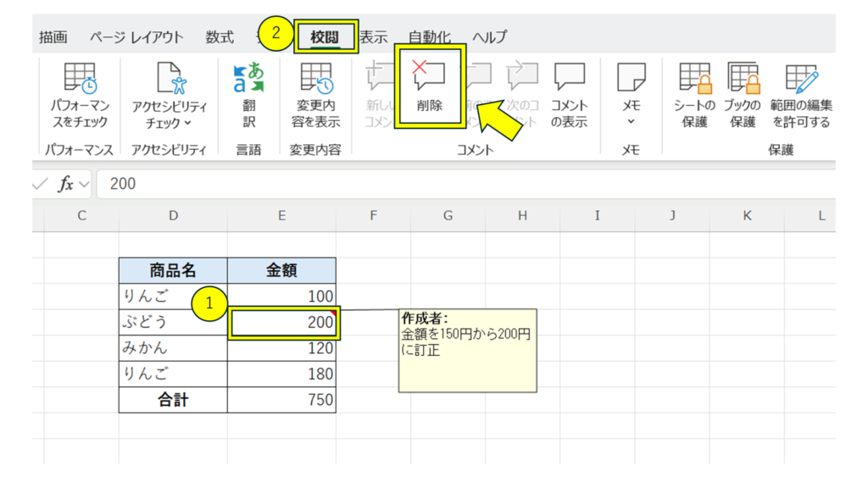Click 範囲の編集を許可する icon
The image size is (868, 488).
point(800,82)
